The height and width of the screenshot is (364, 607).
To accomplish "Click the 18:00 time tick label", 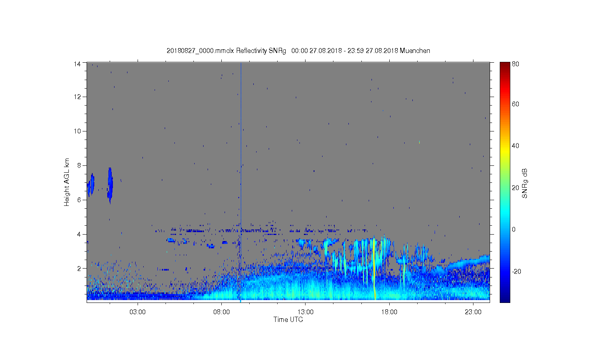I will click(389, 312).
